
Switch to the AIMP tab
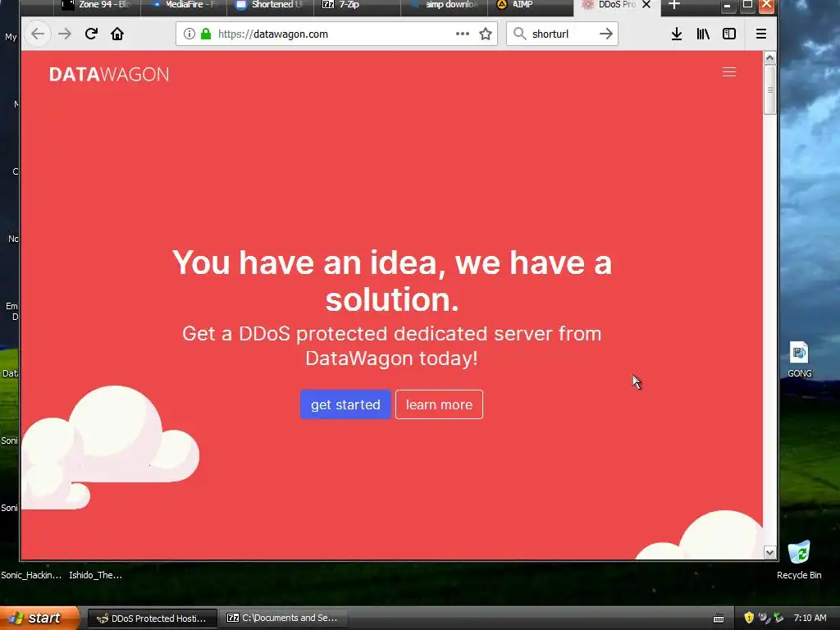point(530,5)
